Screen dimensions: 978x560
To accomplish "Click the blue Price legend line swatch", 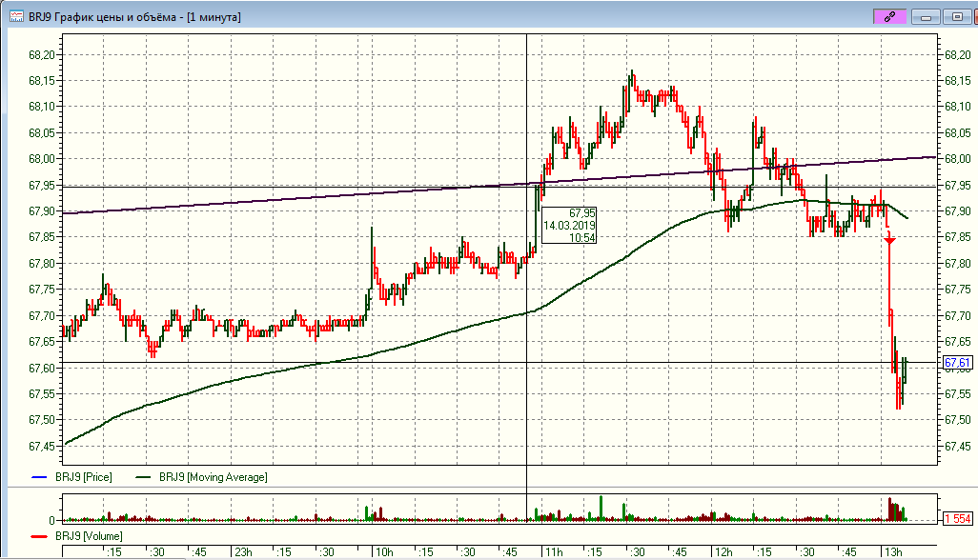I will (x=39, y=476).
